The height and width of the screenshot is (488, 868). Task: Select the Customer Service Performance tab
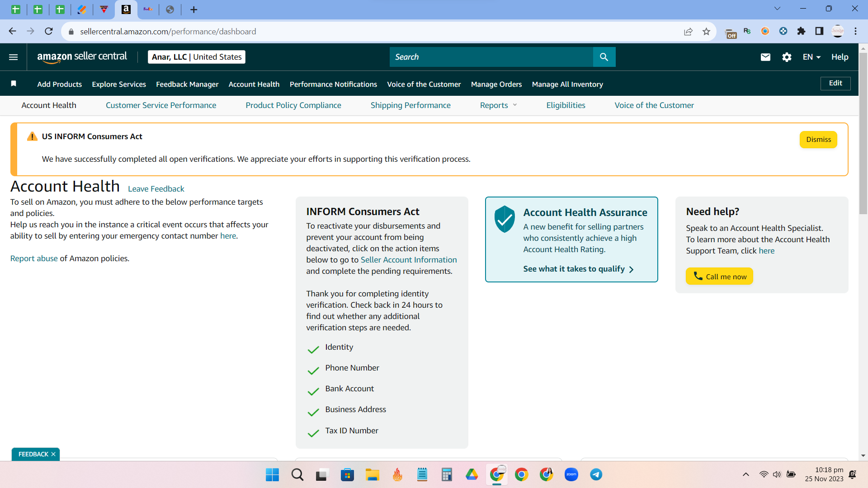tap(161, 105)
